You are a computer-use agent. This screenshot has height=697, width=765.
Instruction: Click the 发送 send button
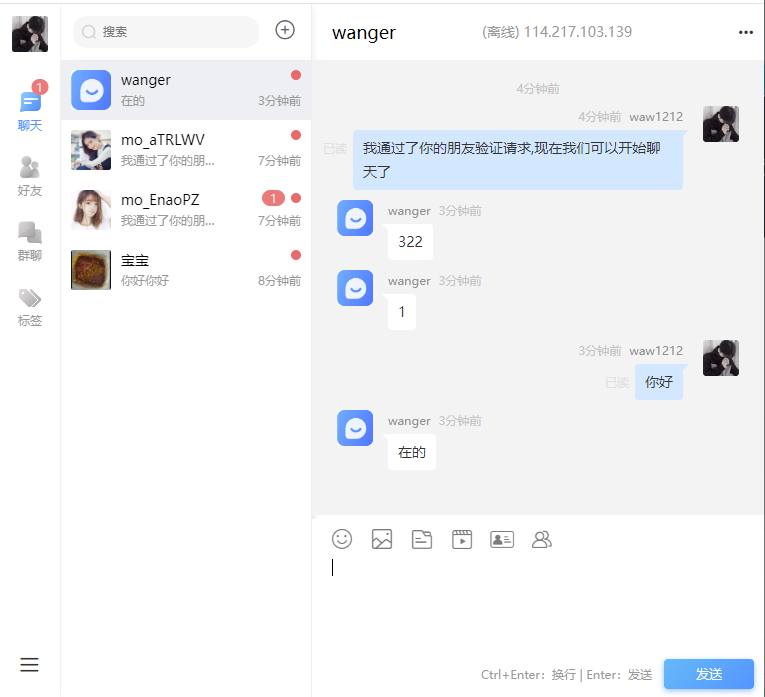pos(709,674)
